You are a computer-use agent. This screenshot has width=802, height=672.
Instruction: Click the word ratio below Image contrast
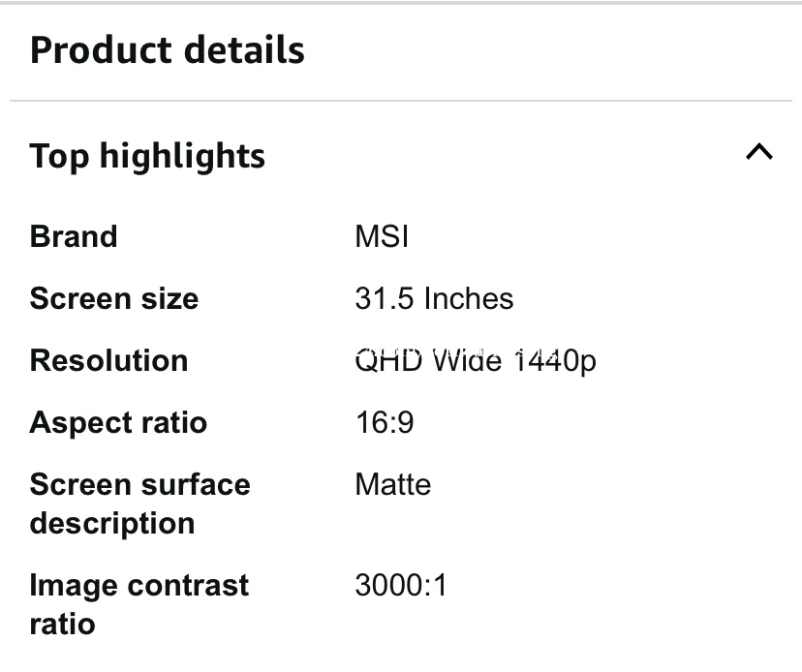coord(63,624)
